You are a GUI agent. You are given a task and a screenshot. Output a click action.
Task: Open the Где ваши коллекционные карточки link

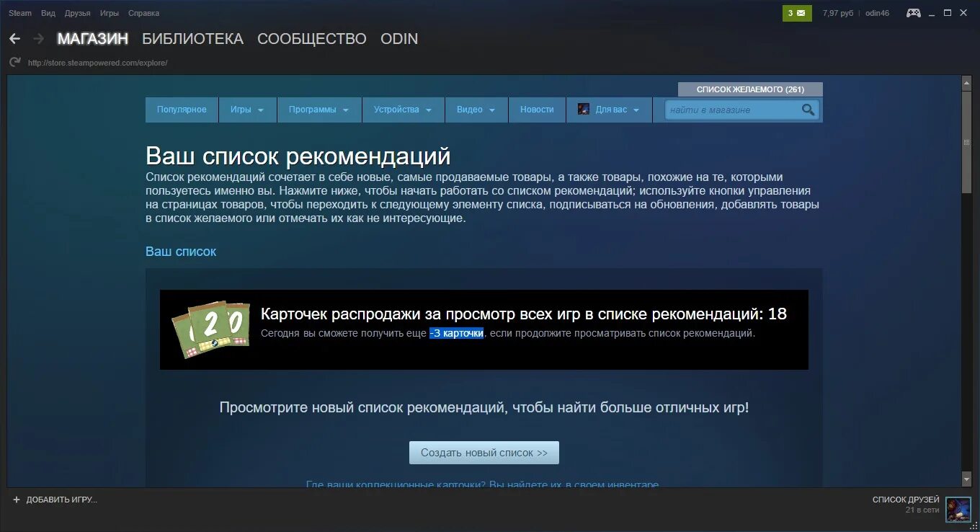tap(482, 484)
